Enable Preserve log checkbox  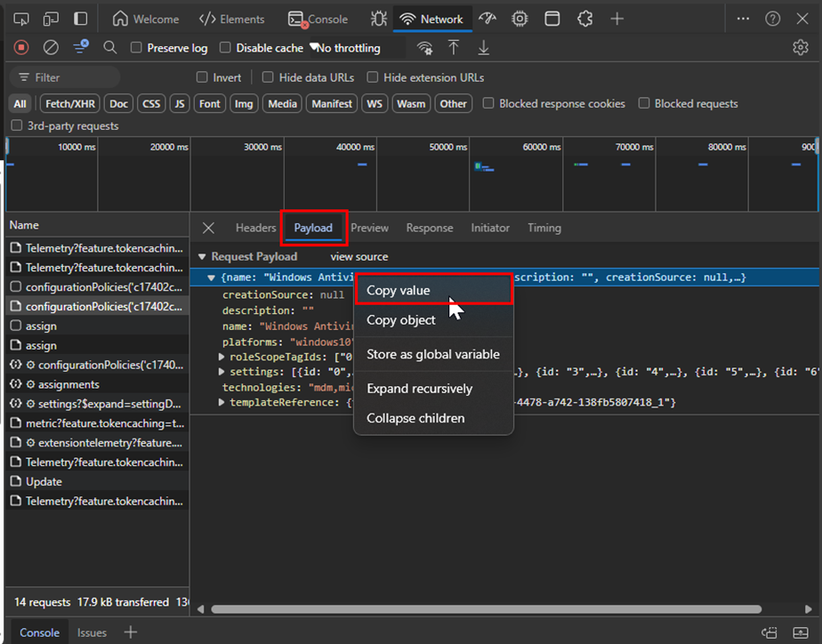[136, 48]
